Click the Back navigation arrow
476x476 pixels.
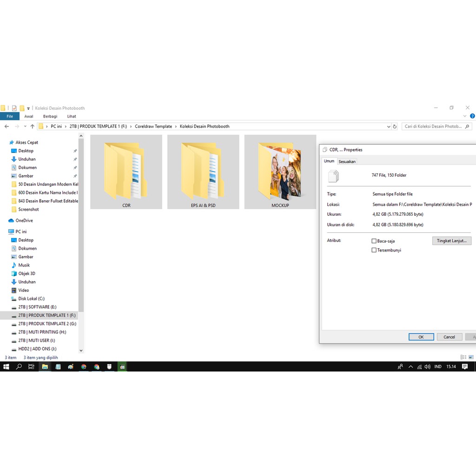(7, 126)
